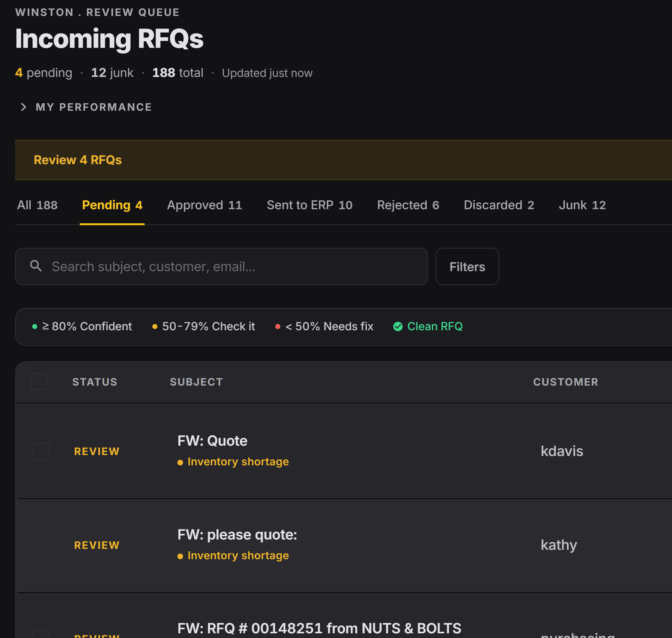The image size is (672, 638).
Task: Click the Winston . Review Queue breadcrumb
Action: pyautogui.click(x=97, y=12)
